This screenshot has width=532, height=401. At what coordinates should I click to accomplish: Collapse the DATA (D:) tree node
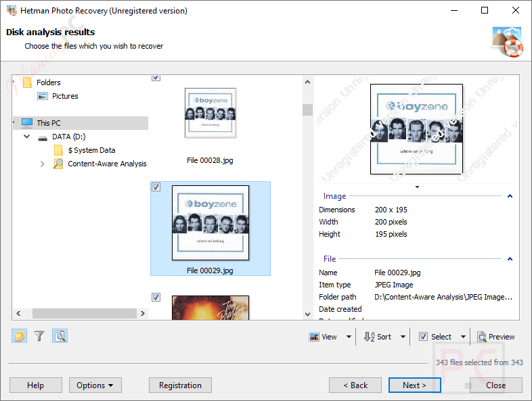click(27, 137)
